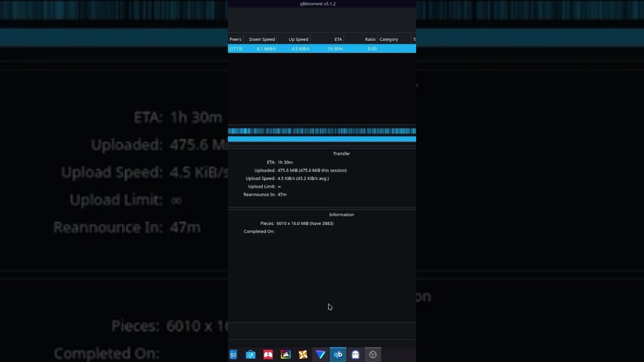Click the 1h 30m ETA cell in torrent row
The image size is (644, 362).
click(335, 49)
